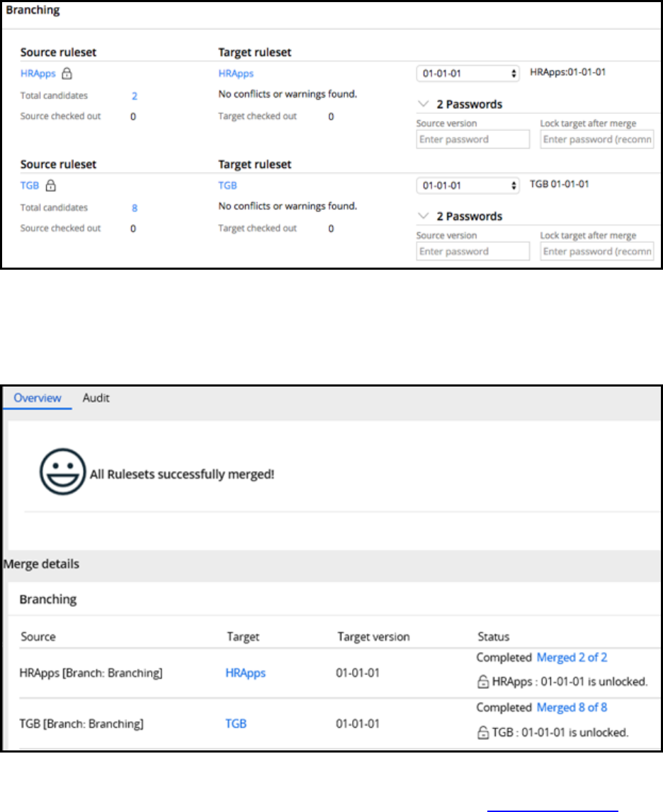Switch to the Audit tab
The image size is (663, 812).
point(96,398)
